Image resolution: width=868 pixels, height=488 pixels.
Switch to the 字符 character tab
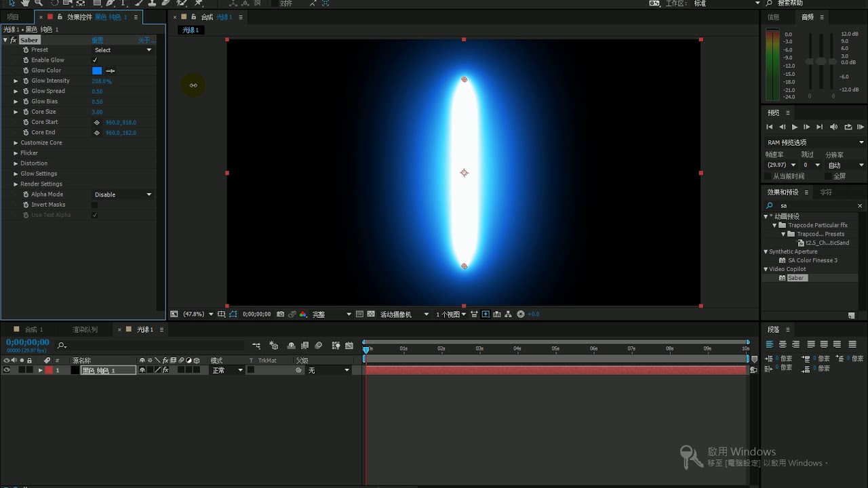pos(826,192)
